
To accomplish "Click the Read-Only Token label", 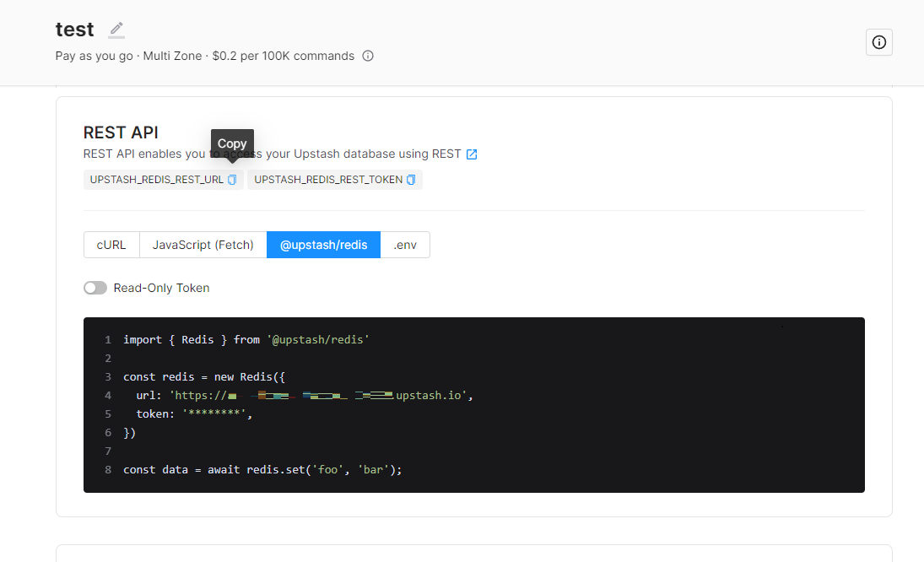I will click(x=161, y=288).
